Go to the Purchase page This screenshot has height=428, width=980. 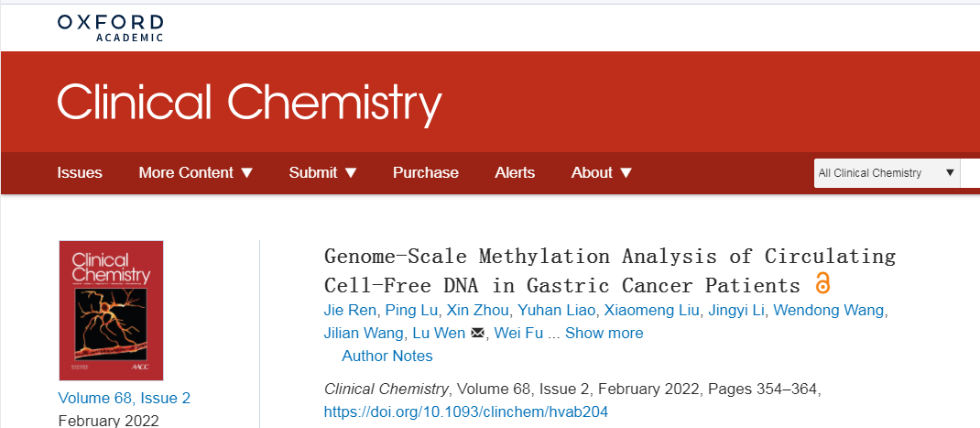pos(426,172)
